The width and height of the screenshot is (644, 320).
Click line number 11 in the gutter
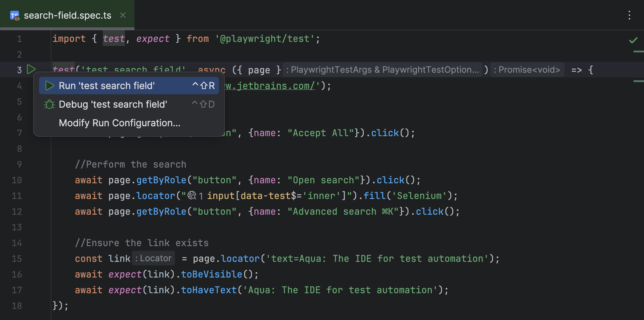click(17, 195)
